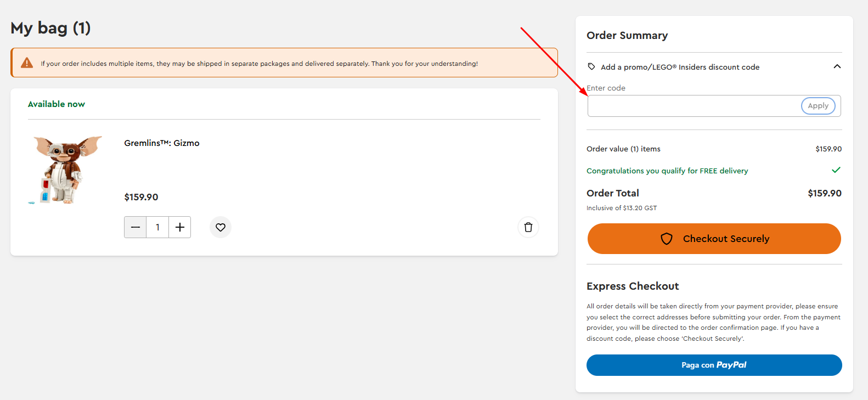Remove Gizmo using the trash icon
The height and width of the screenshot is (400, 868).
528,227
